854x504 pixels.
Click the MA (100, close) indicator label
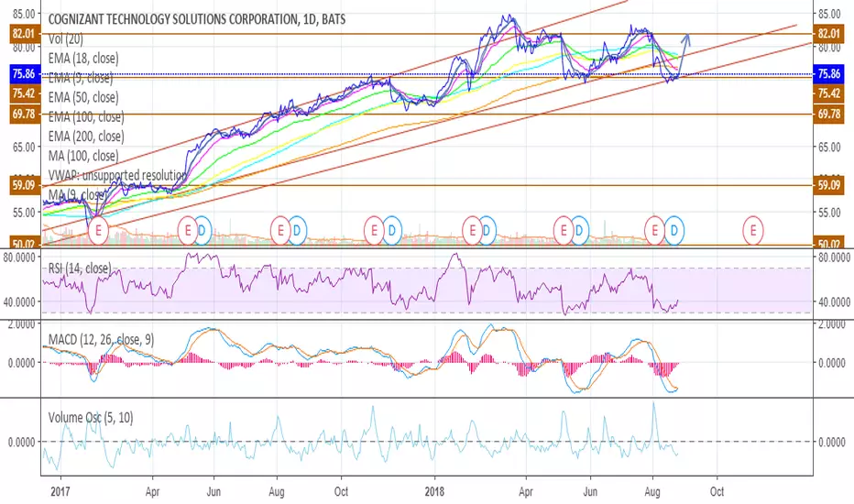83,156
